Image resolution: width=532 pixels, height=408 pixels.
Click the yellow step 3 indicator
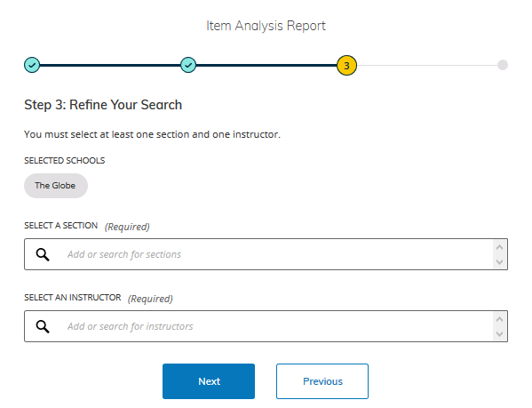[346, 65]
